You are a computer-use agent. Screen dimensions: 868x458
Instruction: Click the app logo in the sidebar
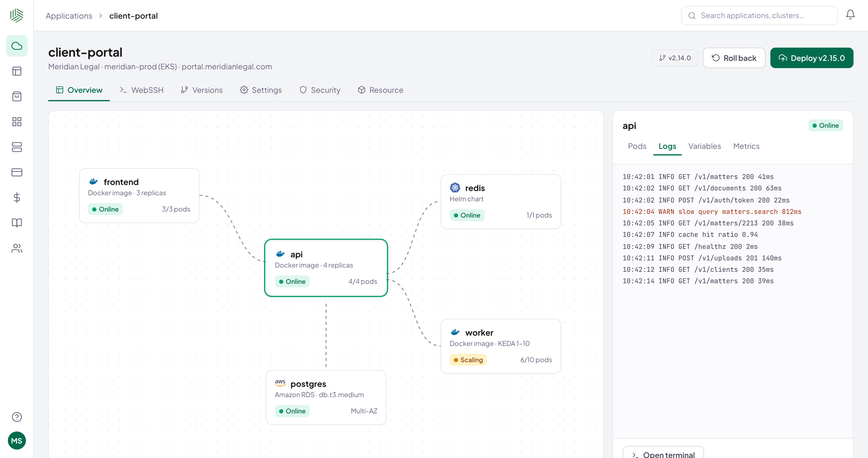coord(17,15)
